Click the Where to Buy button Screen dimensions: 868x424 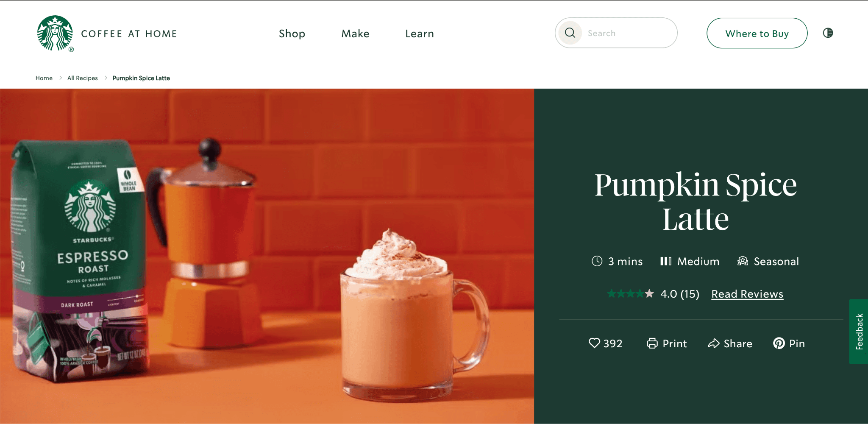click(757, 33)
